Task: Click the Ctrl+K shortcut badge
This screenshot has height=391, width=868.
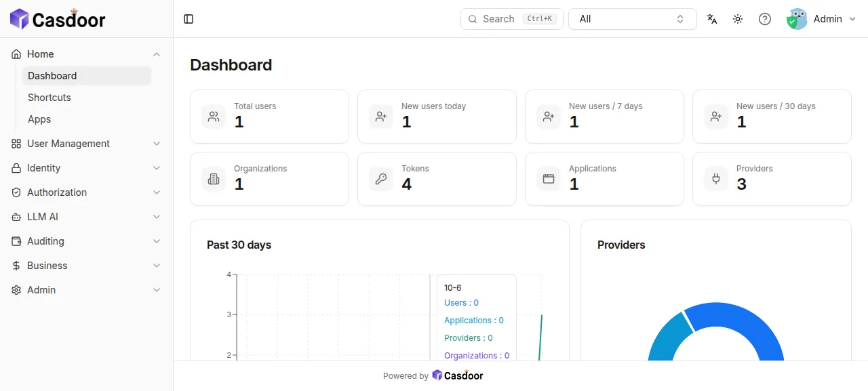Action: 540,19
